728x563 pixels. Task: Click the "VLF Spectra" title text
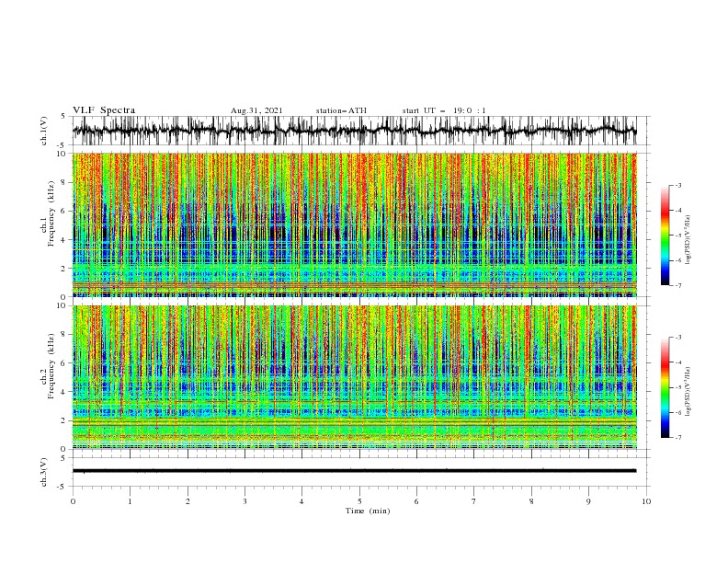pos(104,110)
